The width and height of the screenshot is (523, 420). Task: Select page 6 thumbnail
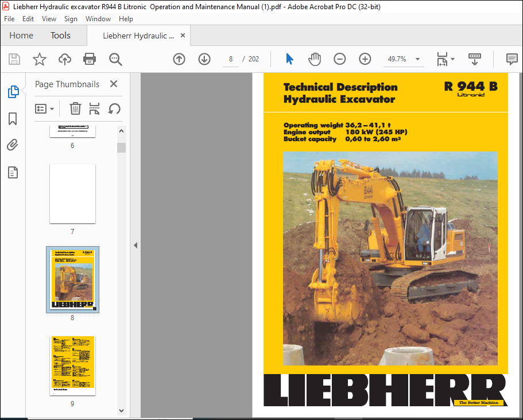pyautogui.click(x=72, y=131)
